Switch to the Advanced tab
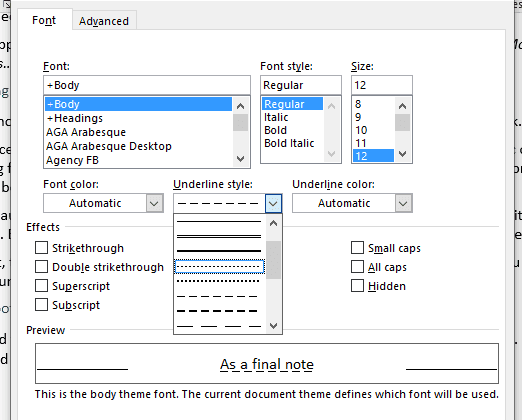This screenshot has width=522, height=420. [x=104, y=21]
